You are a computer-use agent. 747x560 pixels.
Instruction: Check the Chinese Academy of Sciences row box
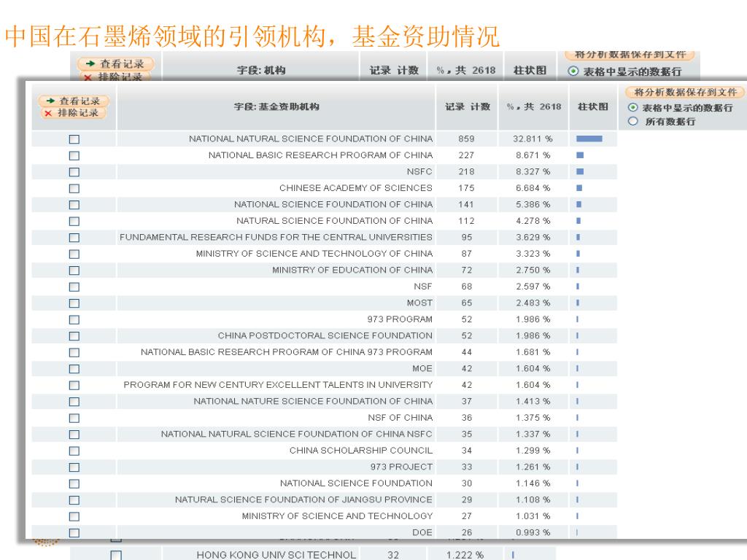pos(74,189)
